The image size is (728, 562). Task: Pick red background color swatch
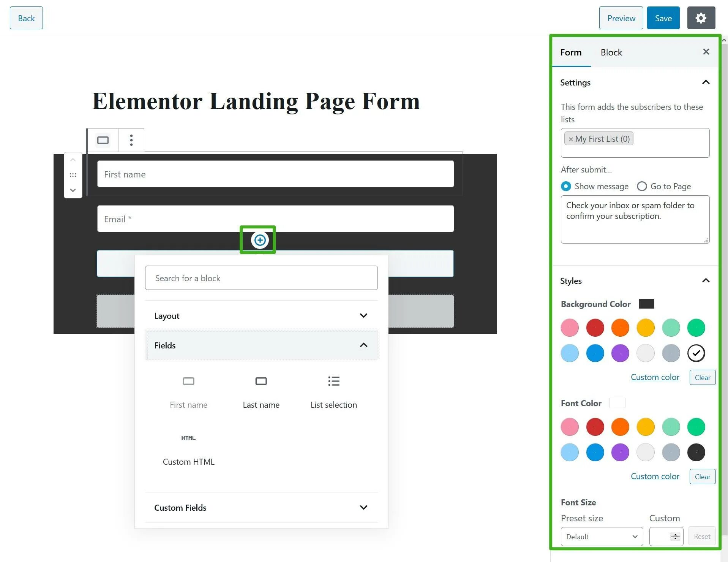point(595,328)
